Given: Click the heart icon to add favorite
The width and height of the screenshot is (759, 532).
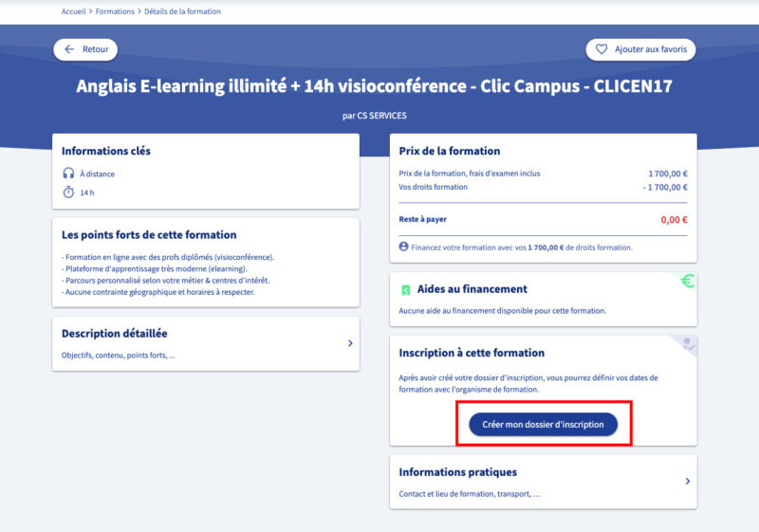Looking at the screenshot, I should pos(602,49).
